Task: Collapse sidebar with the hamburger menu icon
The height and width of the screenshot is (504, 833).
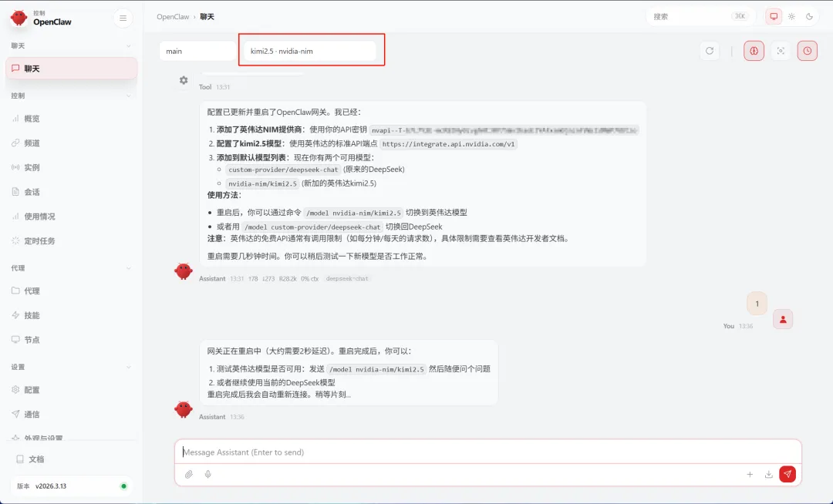Action: click(x=123, y=18)
